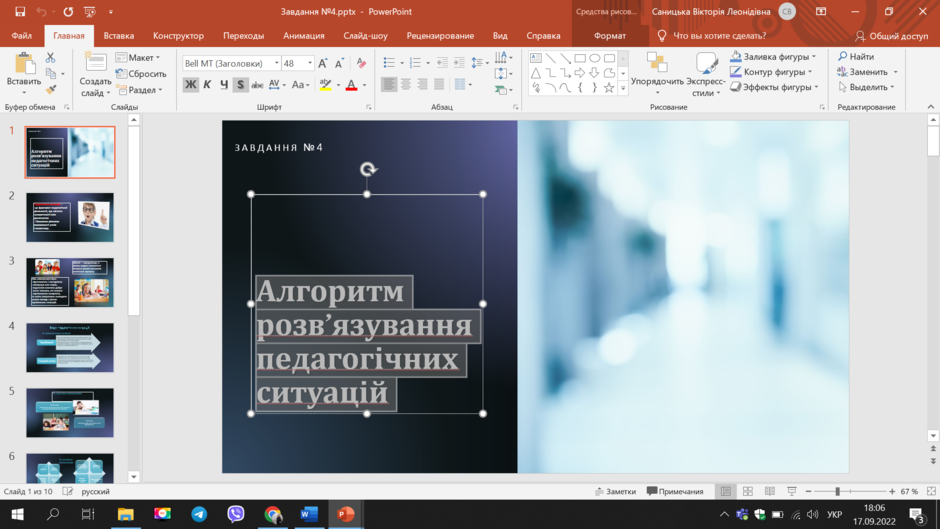Click the rotation handle above the title box

[x=368, y=169]
